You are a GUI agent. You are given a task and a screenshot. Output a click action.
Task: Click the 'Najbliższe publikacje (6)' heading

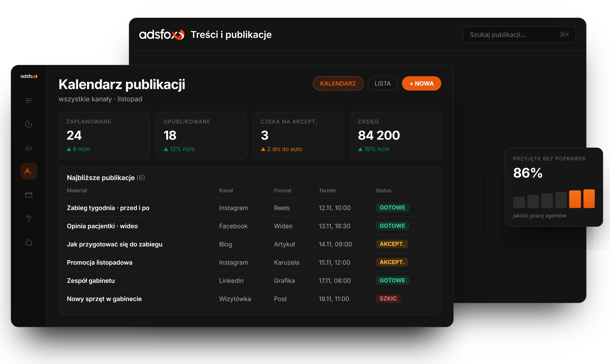[106, 178]
